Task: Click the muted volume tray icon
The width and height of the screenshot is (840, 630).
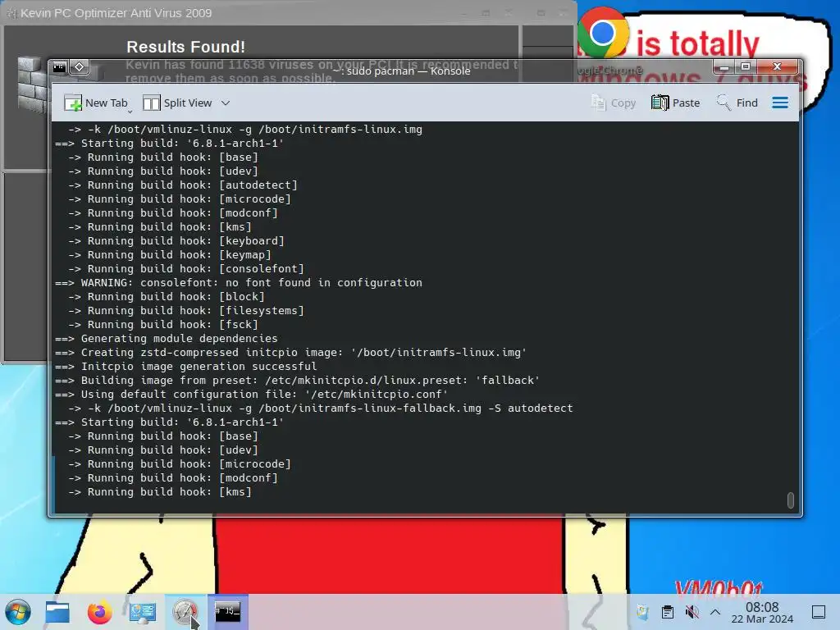Action: 692,612
